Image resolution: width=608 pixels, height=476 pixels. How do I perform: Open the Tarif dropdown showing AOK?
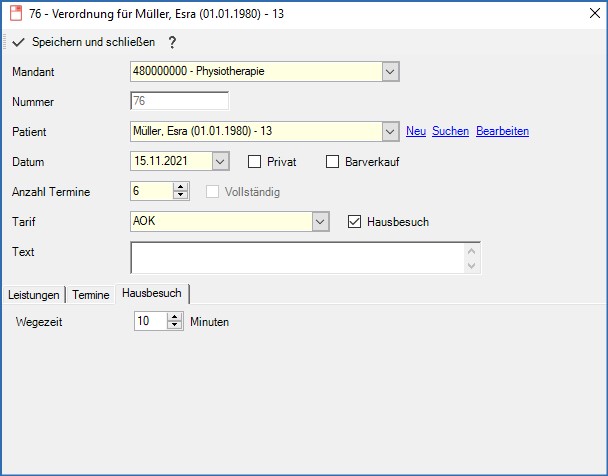point(320,222)
